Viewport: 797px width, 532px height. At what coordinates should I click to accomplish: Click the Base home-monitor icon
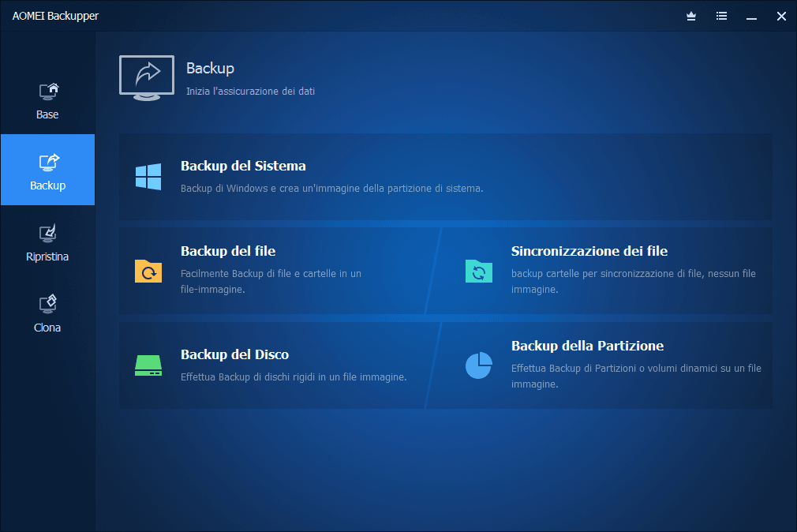coord(49,92)
